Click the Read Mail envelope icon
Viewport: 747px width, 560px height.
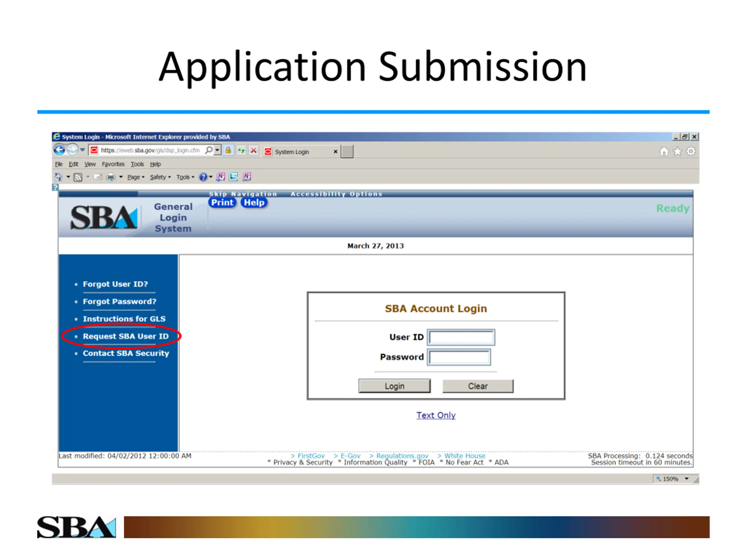98,177
